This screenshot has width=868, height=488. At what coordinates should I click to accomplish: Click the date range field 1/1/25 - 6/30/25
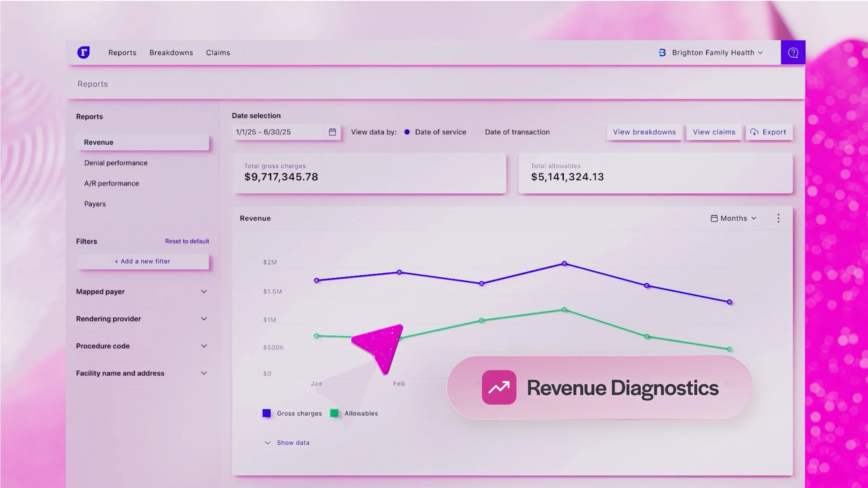click(x=286, y=132)
